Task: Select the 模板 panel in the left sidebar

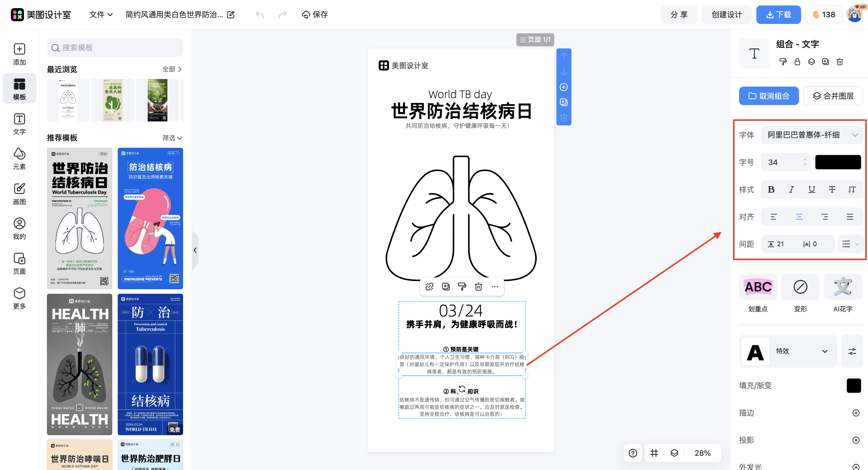Action: click(x=19, y=88)
